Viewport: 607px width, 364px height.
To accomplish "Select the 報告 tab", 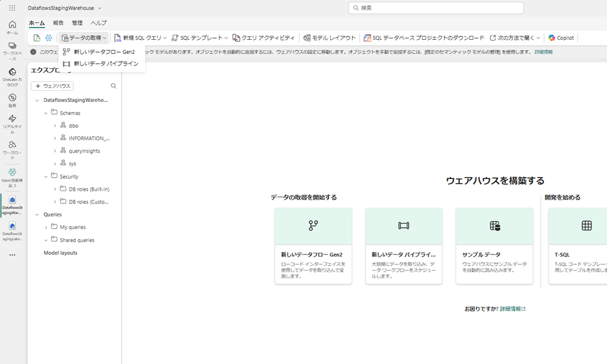I will coord(59,23).
